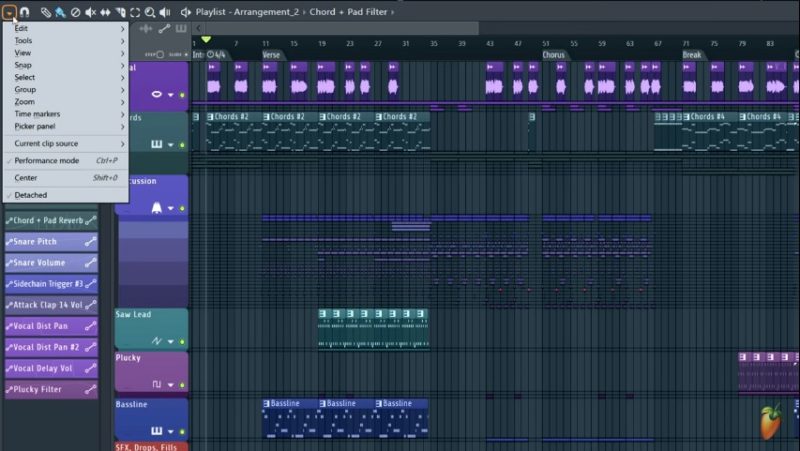Open the Picker panel menu entry

(66, 126)
